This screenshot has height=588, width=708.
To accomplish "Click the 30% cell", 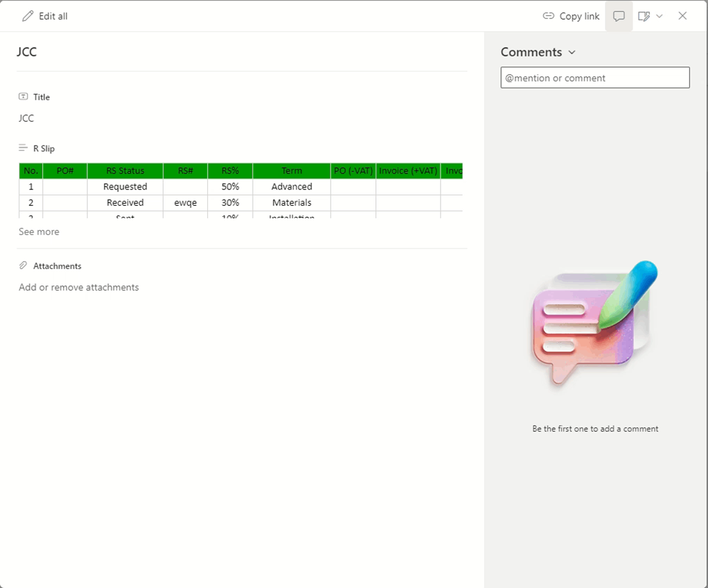I will [x=230, y=203].
